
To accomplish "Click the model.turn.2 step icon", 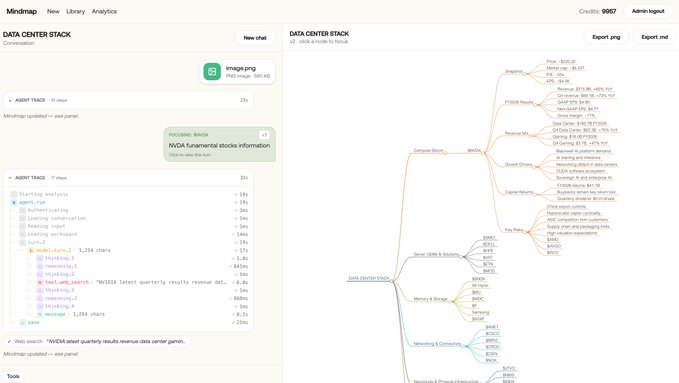I will 31,250.
